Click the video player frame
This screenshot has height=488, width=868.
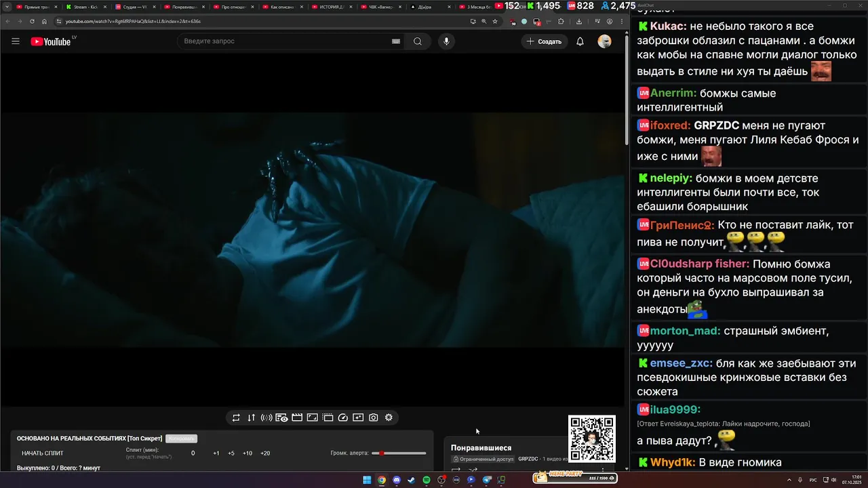[312, 230]
